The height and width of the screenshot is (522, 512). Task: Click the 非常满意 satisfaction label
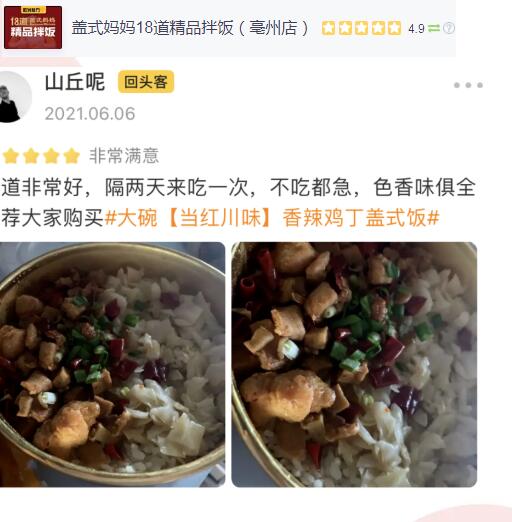coord(124,156)
